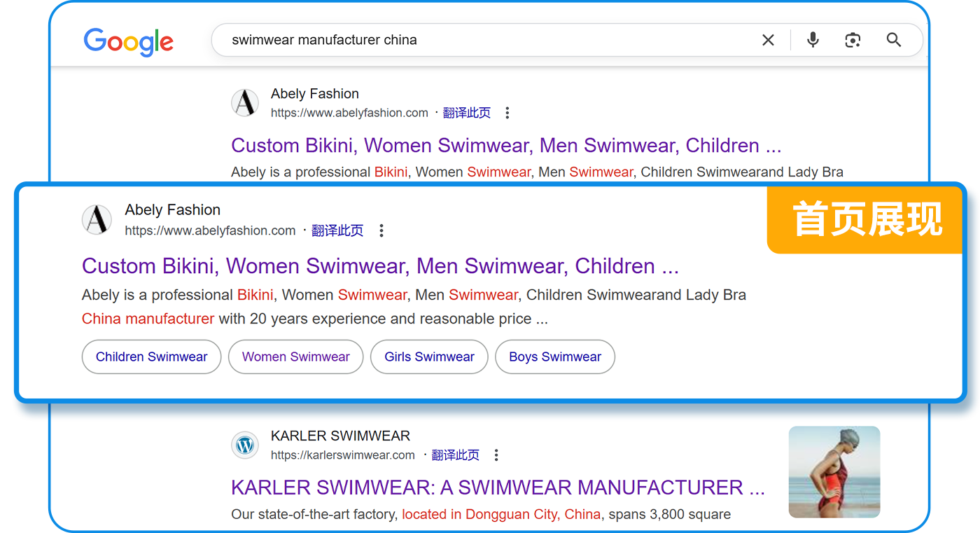
Task: Open the top Abely Fashion three-dot menu
Action: click(507, 113)
